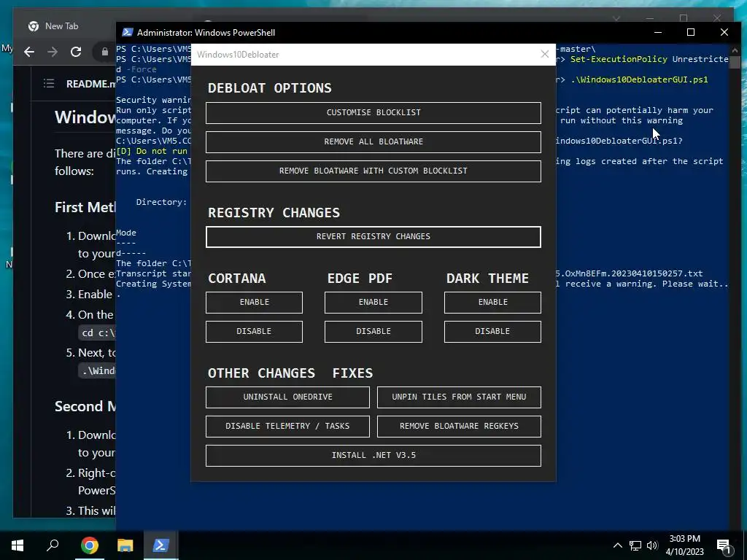Open Chrome from the taskbar
The width and height of the screenshot is (747, 560).
89,545
